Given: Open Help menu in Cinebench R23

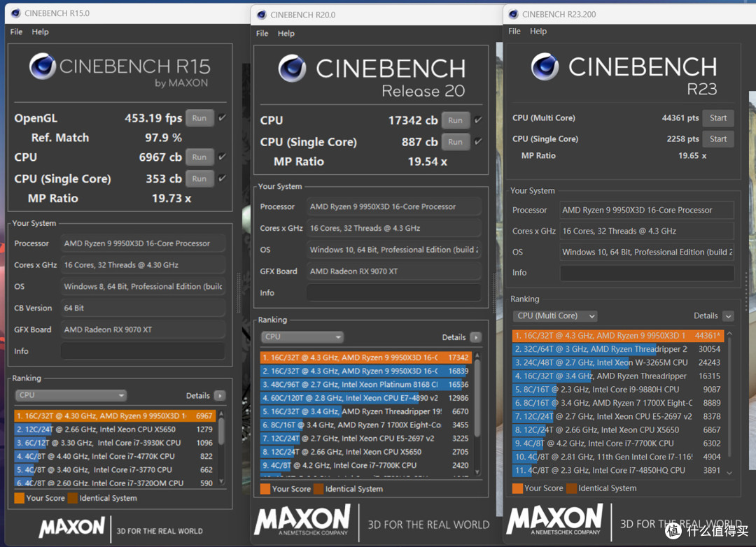Looking at the screenshot, I should click(x=538, y=31).
